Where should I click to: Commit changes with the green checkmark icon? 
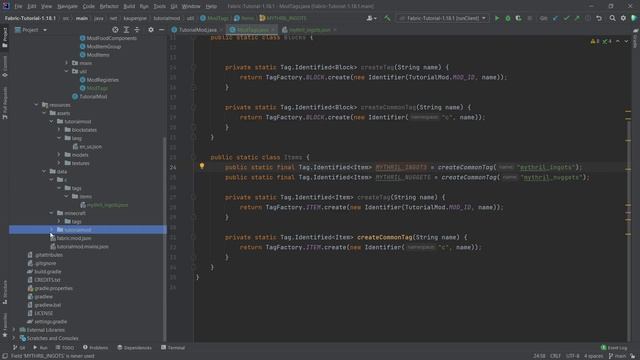(x=566, y=18)
